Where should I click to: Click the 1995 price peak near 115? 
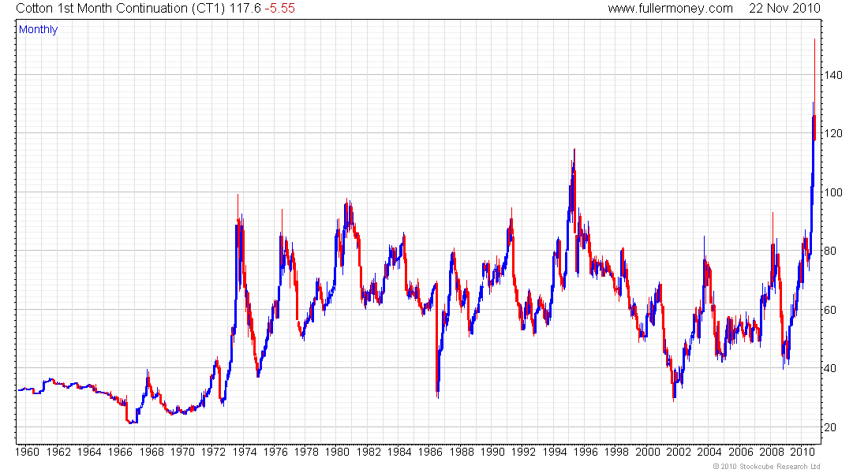[574, 150]
